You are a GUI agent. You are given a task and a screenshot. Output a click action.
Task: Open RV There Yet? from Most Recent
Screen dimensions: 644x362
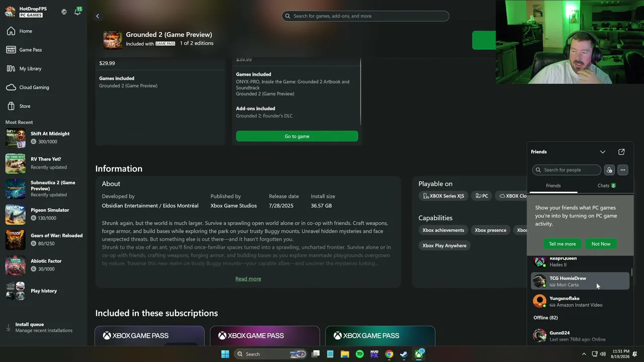(44, 163)
